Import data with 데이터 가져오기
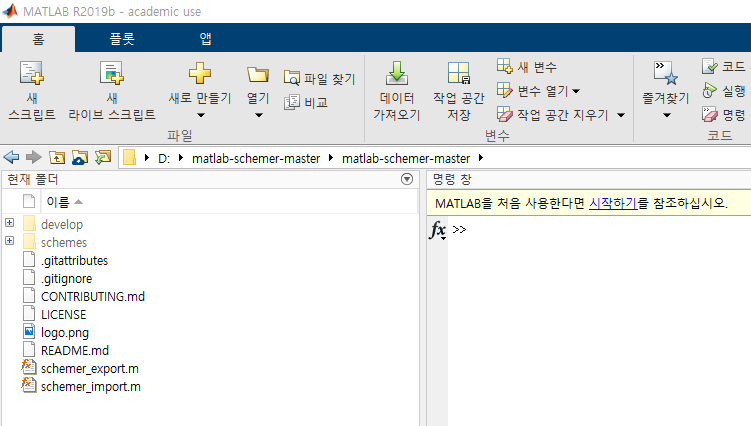Viewport: 751px width, 426px height. coord(397,91)
